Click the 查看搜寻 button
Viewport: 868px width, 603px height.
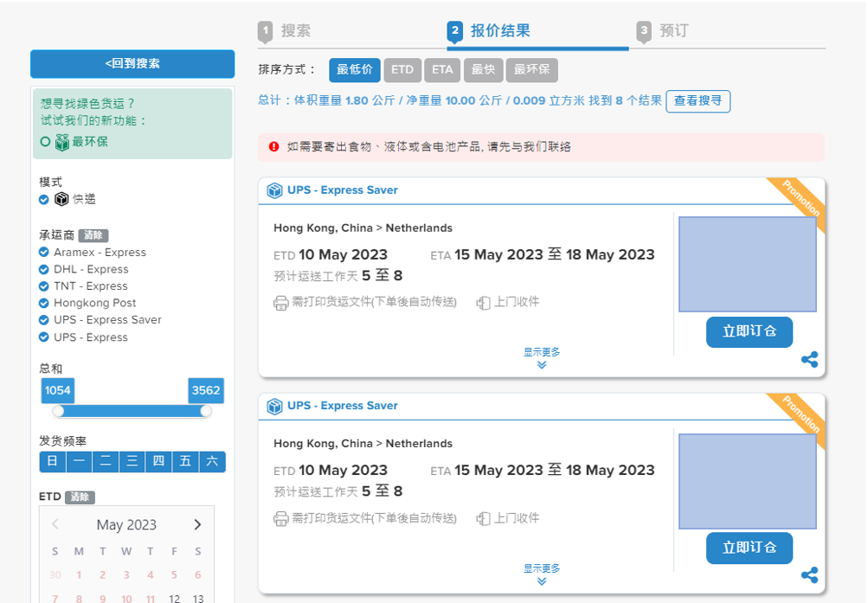pos(698,100)
